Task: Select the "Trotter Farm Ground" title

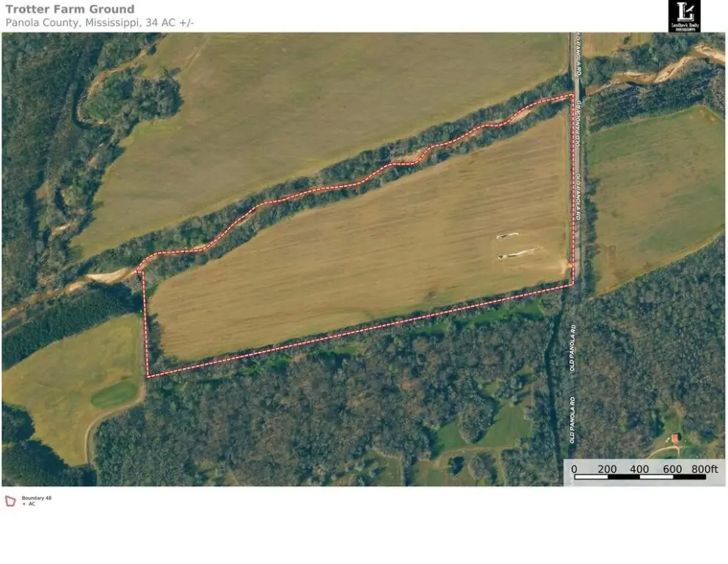Action: tap(70, 9)
